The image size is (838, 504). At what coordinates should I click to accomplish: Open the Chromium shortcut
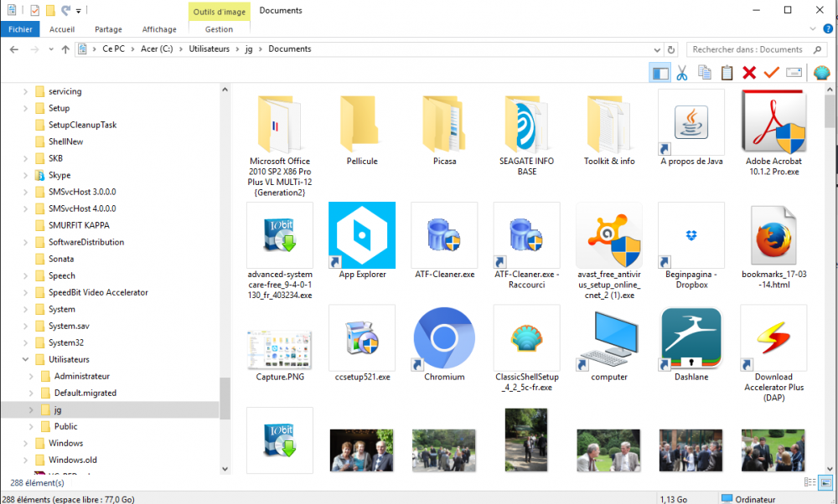coord(444,339)
